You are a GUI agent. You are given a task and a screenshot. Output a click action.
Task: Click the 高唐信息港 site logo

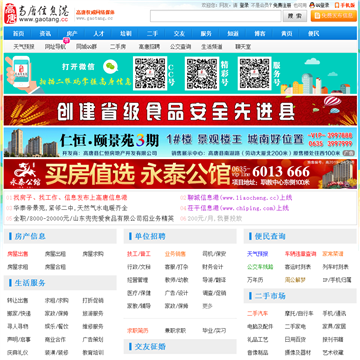pyautogui.click(x=37, y=14)
